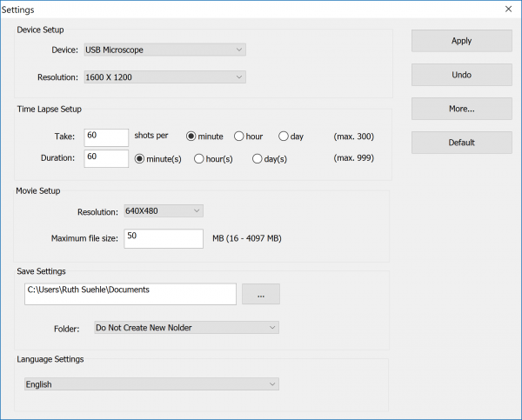This screenshot has width=522, height=420.
Task: Open the English language dropdown
Action: [x=151, y=383]
